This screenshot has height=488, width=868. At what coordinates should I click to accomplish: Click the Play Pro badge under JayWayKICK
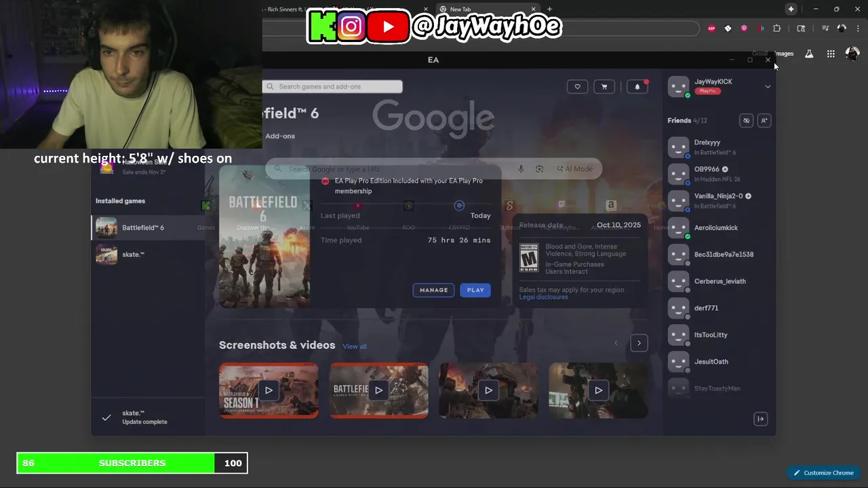coord(707,91)
